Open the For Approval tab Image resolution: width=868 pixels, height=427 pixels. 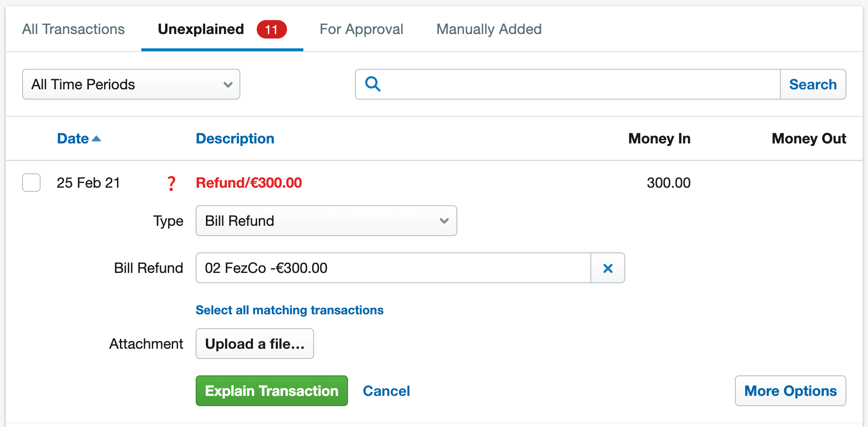(361, 29)
